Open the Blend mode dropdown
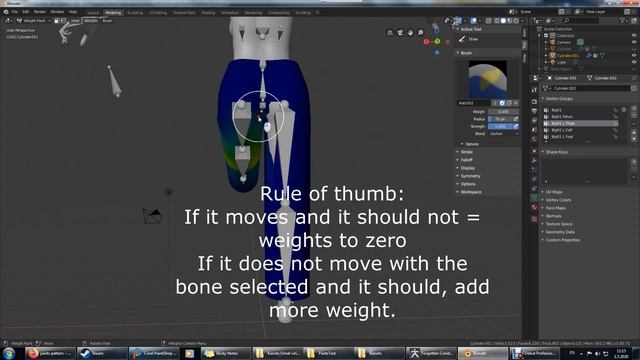 [503, 134]
